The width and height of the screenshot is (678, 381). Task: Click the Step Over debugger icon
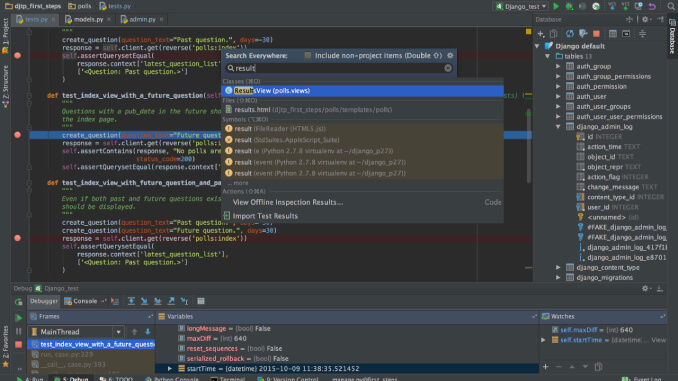(x=131, y=301)
